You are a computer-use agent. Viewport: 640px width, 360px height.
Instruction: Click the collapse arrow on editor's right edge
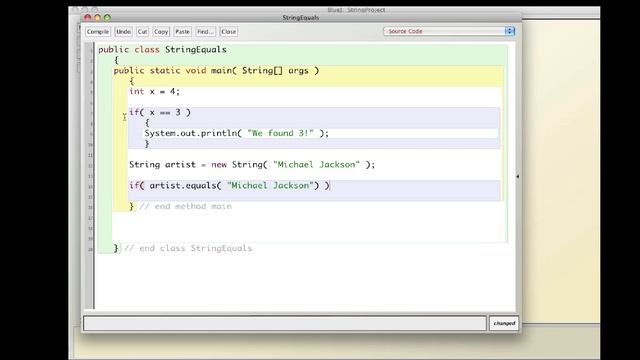click(x=518, y=176)
